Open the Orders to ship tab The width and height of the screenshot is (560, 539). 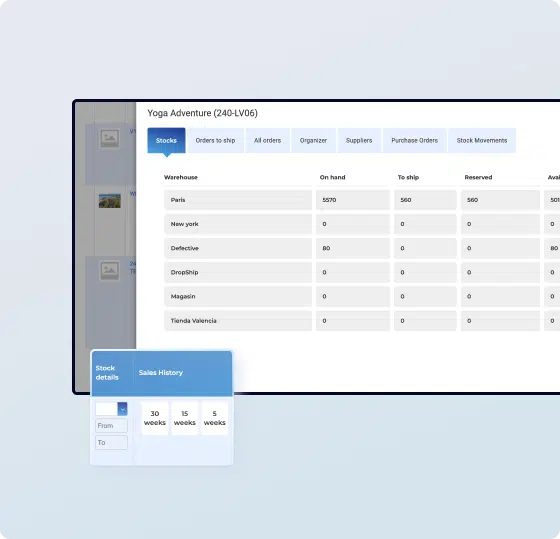[x=215, y=140]
